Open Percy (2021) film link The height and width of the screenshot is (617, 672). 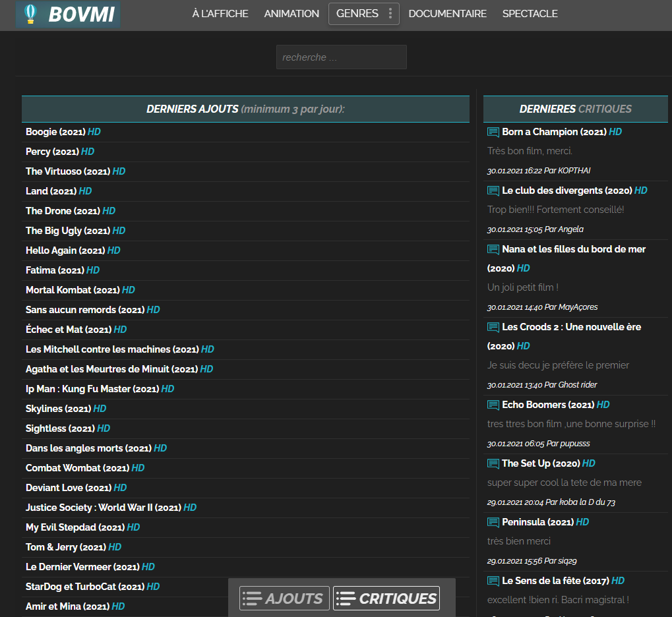(x=60, y=152)
